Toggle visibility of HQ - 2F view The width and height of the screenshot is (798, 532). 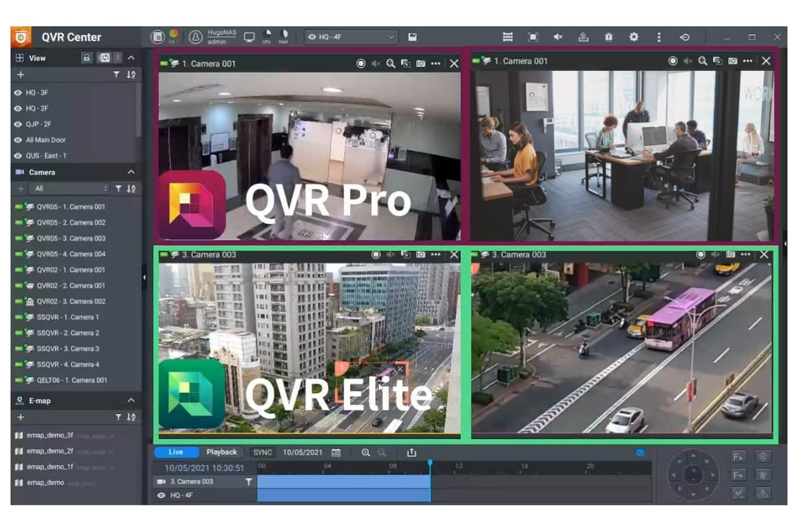(19, 108)
